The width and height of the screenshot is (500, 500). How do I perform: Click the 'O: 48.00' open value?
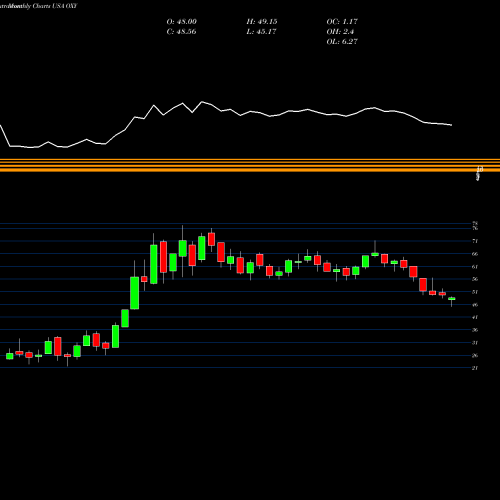[x=182, y=22]
